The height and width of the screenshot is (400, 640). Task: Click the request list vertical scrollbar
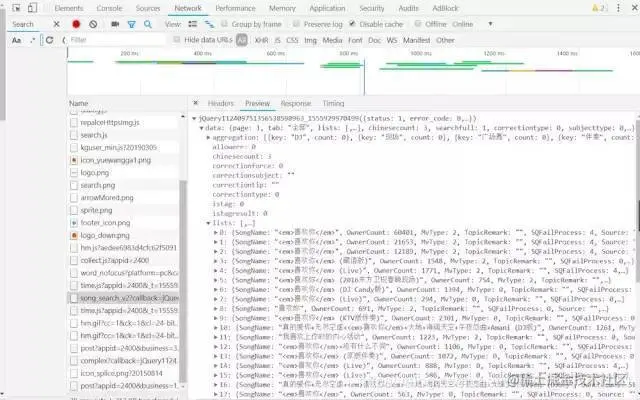[183, 282]
